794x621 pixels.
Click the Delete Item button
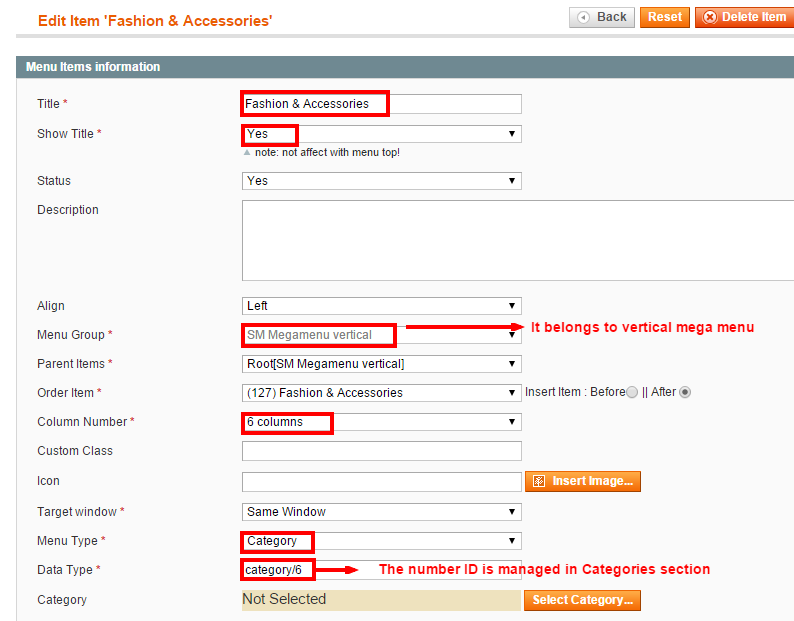tap(745, 17)
